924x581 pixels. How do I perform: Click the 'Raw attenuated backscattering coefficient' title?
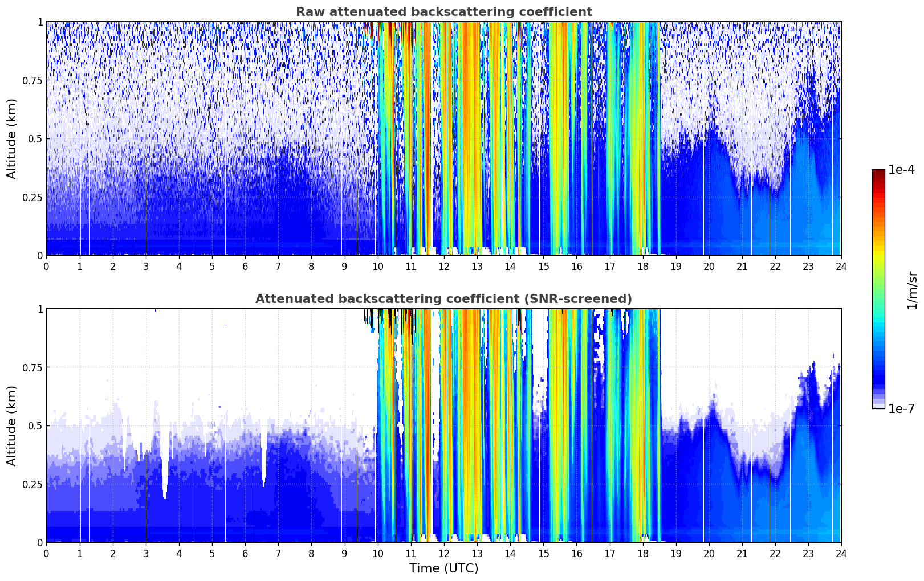point(443,12)
